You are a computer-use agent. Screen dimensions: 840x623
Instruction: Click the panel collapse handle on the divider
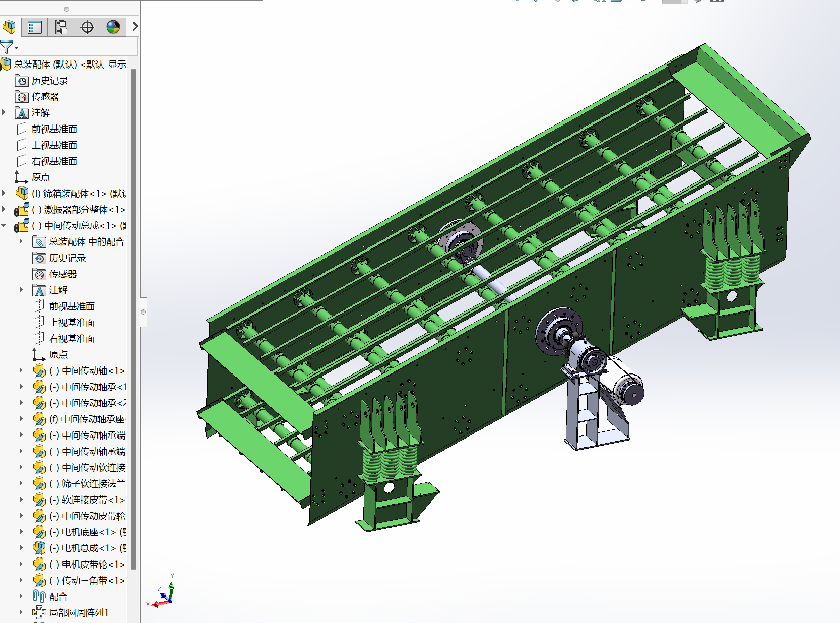(143, 312)
